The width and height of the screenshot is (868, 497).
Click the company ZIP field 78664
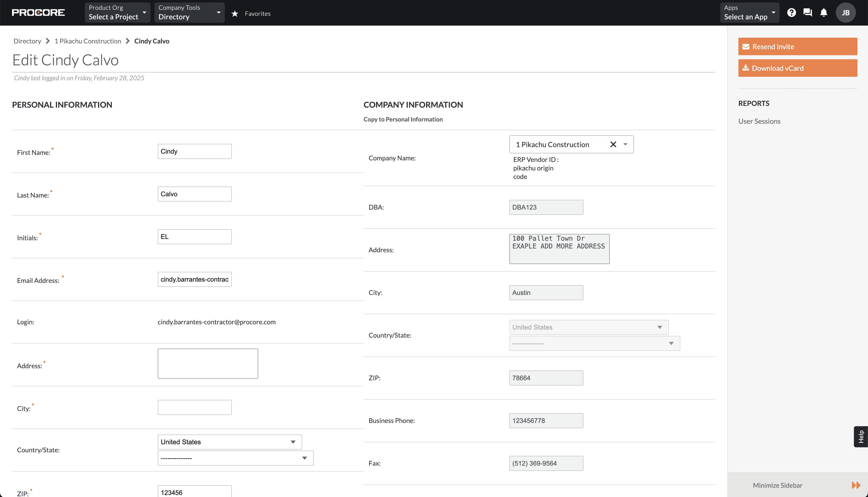[546, 378]
